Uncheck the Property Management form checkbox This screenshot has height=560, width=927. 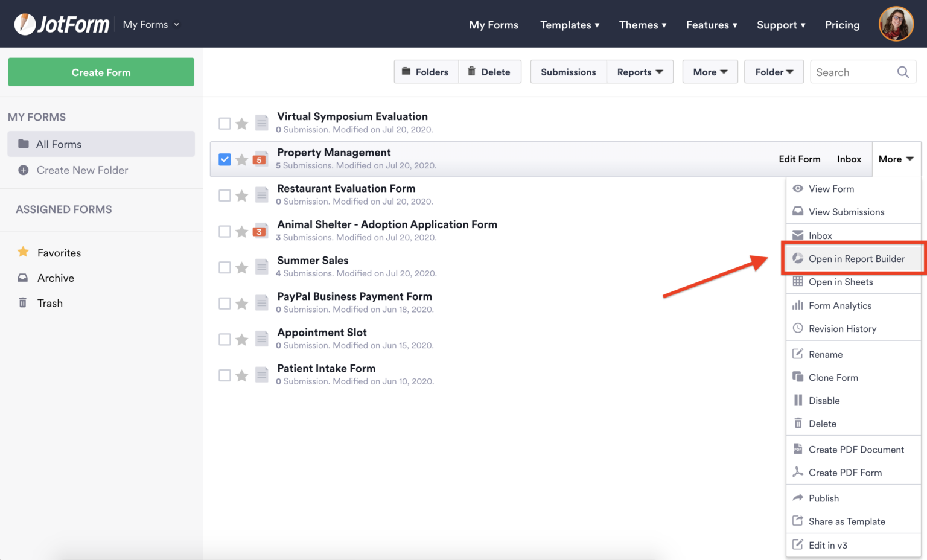coord(225,159)
